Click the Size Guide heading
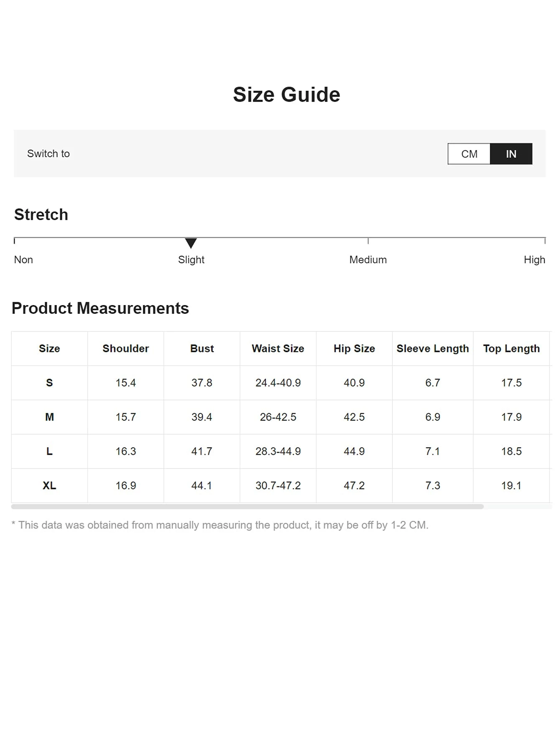Viewport: 560px width, 746px height. (287, 94)
